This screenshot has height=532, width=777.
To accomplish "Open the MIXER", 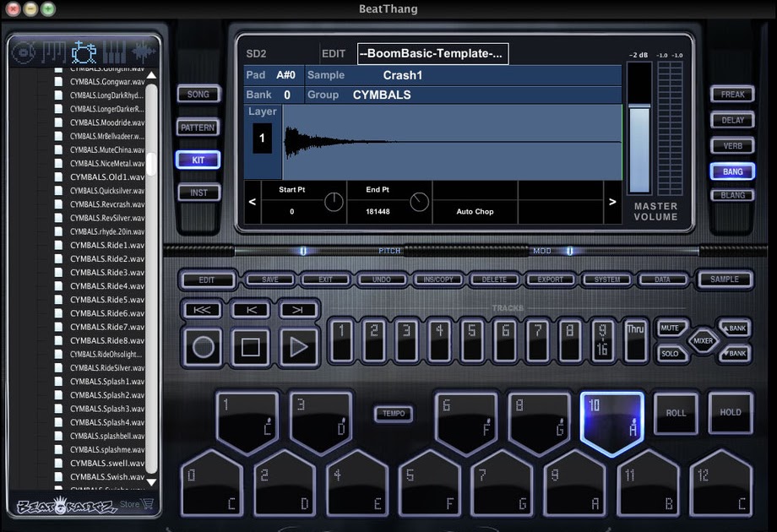I will [703, 341].
